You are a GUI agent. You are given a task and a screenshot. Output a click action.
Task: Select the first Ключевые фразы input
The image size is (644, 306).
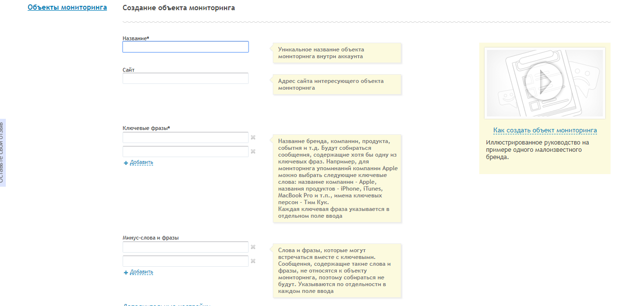186,138
